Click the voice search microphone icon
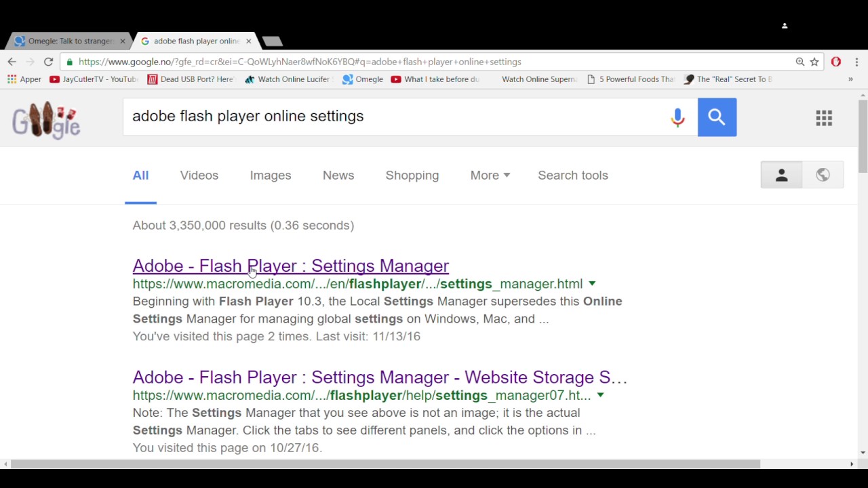This screenshot has width=868, height=488. tap(677, 117)
